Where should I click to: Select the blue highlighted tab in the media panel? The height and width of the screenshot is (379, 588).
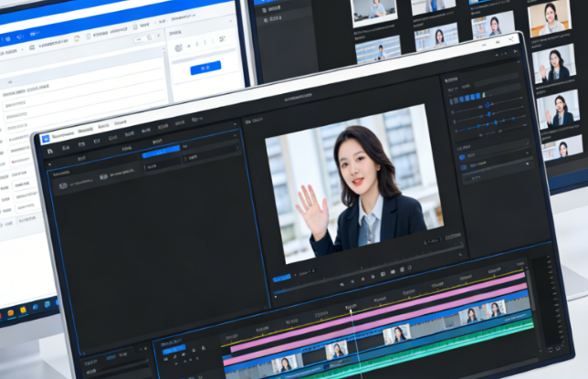160,151
